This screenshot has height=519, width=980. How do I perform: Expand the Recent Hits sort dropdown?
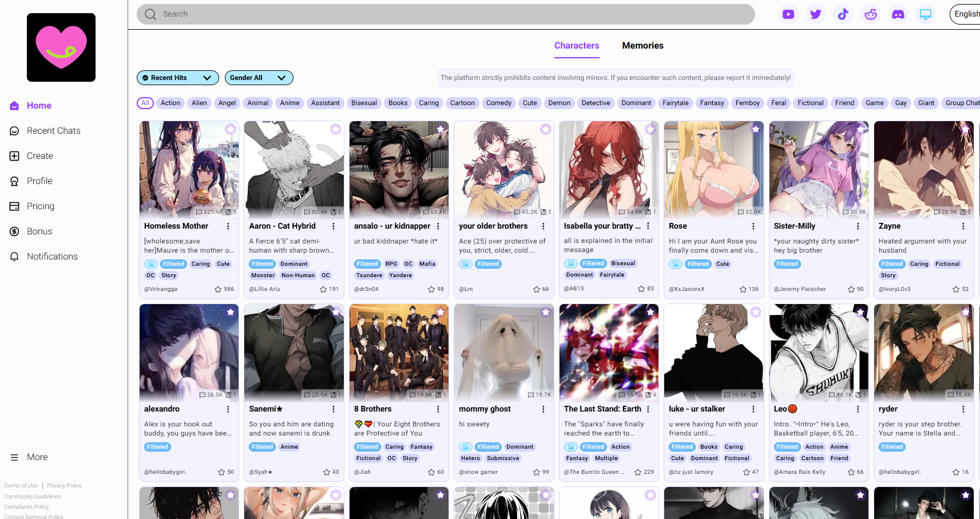tap(177, 78)
